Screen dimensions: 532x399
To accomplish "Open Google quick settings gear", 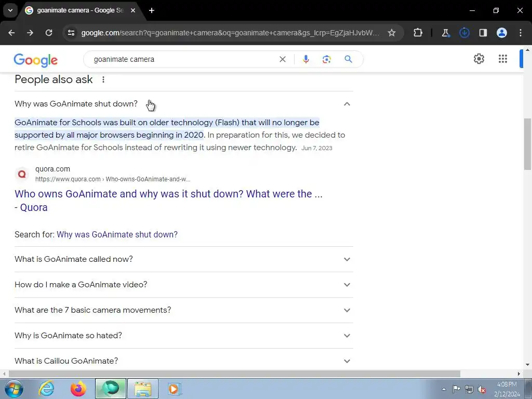I will point(478,59).
